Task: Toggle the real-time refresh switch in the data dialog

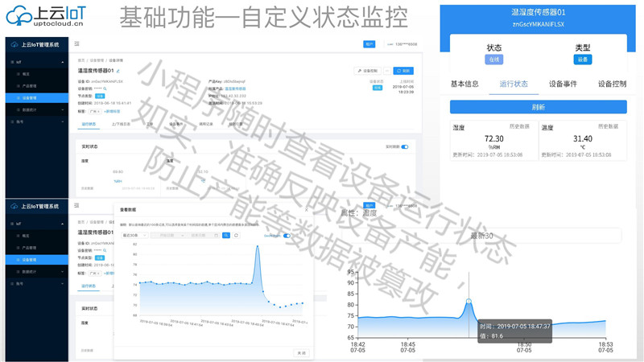Action: click(286, 236)
